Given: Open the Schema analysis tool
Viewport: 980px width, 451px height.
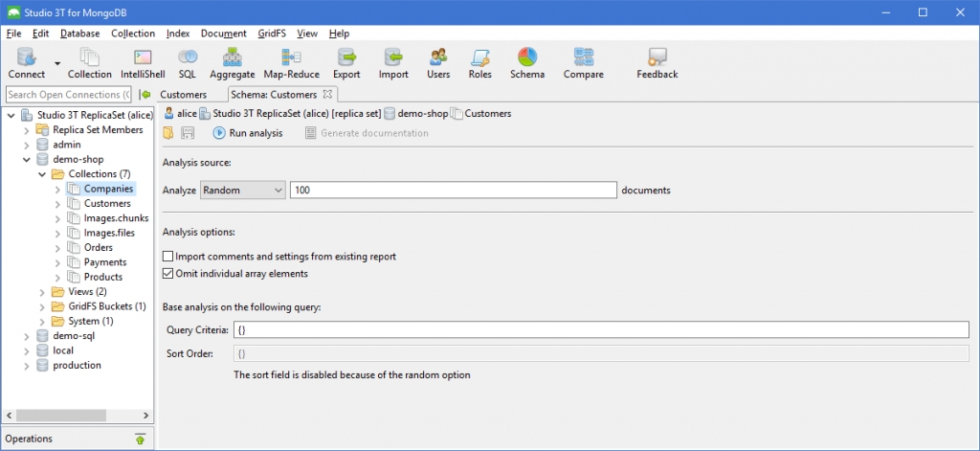Looking at the screenshot, I should tap(527, 64).
